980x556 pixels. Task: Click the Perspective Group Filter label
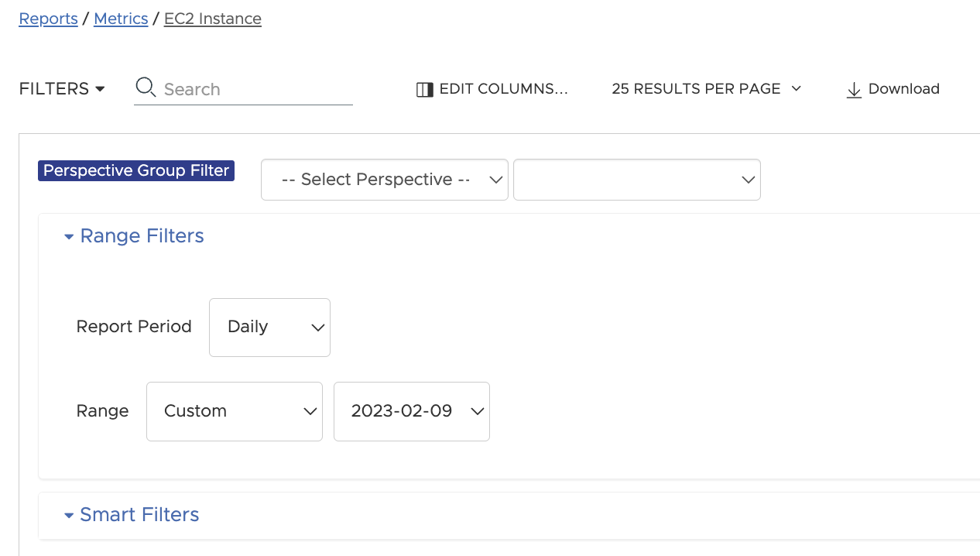click(x=136, y=171)
